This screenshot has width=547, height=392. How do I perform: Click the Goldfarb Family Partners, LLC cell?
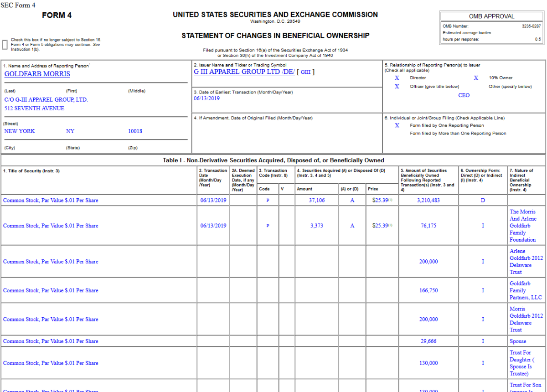coord(526,290)
